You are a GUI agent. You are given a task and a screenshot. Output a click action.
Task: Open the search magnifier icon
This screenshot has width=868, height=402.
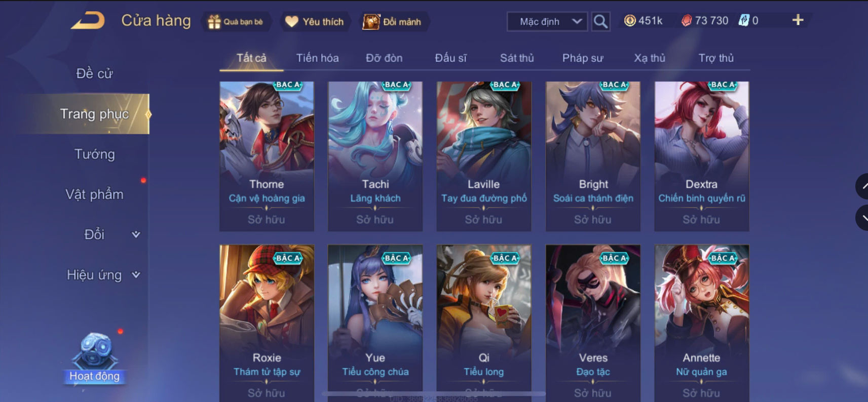point(600,21)
